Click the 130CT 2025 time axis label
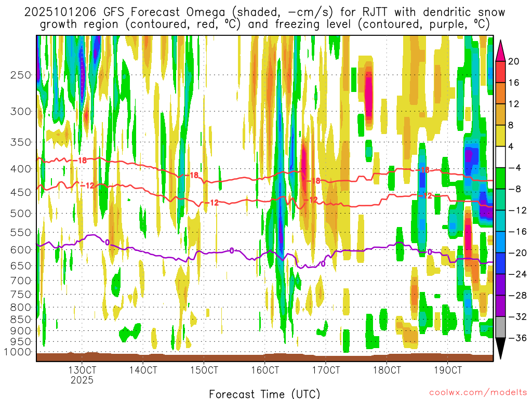Viewport: 532px width, 399px height. (x=82, y=375)
